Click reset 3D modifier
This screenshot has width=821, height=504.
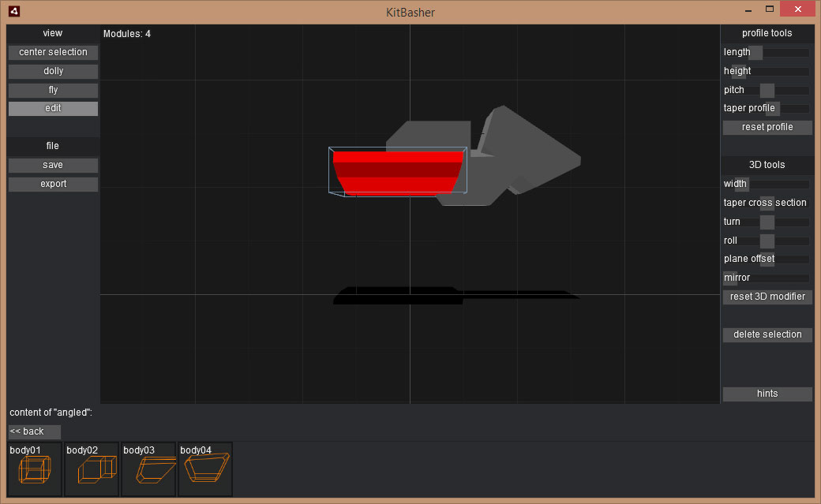(767, 297)
